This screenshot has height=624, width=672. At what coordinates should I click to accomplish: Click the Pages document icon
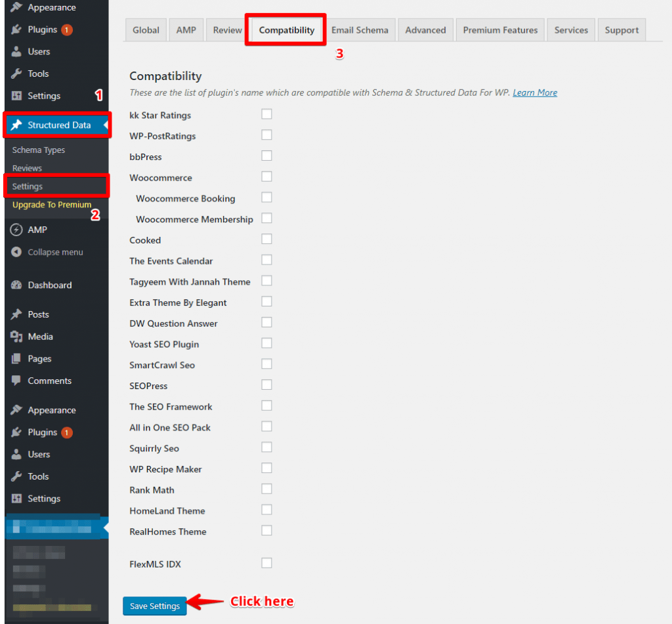click(x=16, y=358)
